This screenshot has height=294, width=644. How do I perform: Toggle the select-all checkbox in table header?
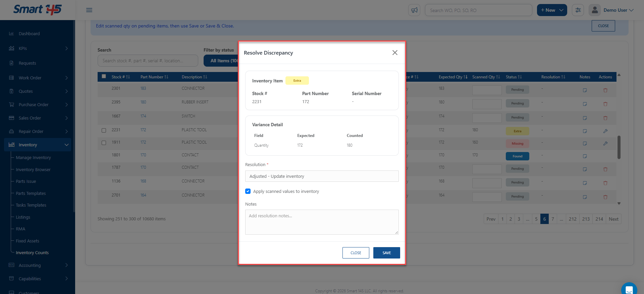[x=104, y=76]
